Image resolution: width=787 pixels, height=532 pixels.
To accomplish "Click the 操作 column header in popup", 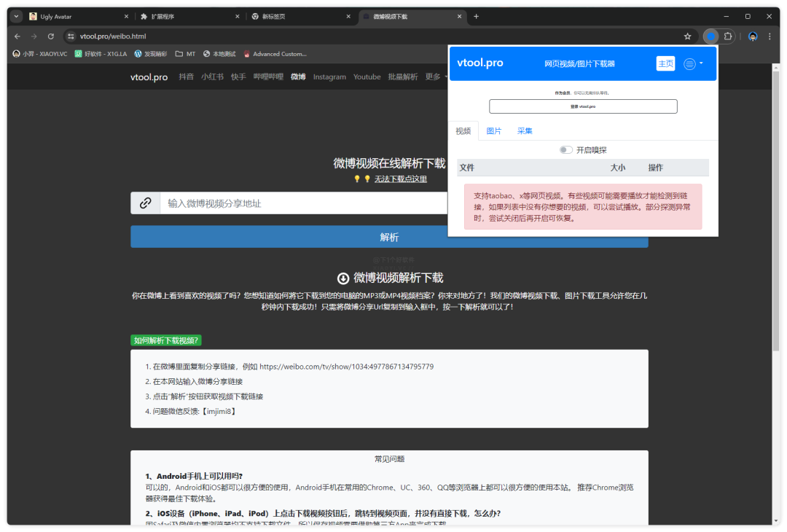I will point(656,168).
